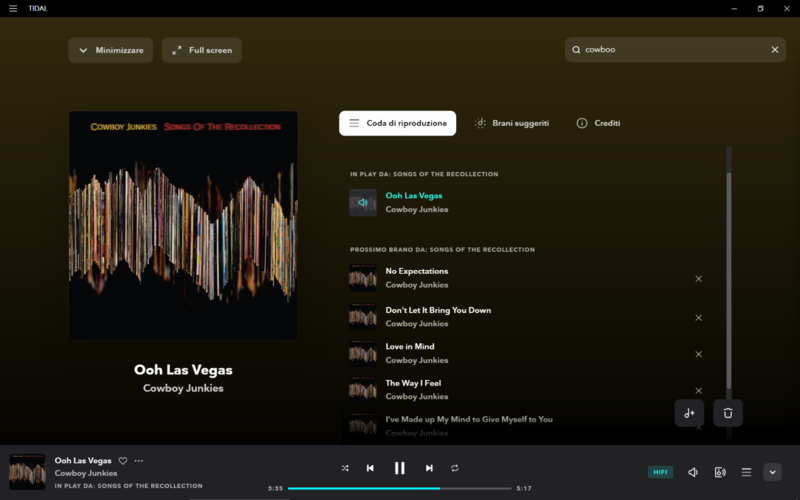Switch to the Brani suggeriti tab
This screenshot has height=500, width=800.
click(511, 123)
